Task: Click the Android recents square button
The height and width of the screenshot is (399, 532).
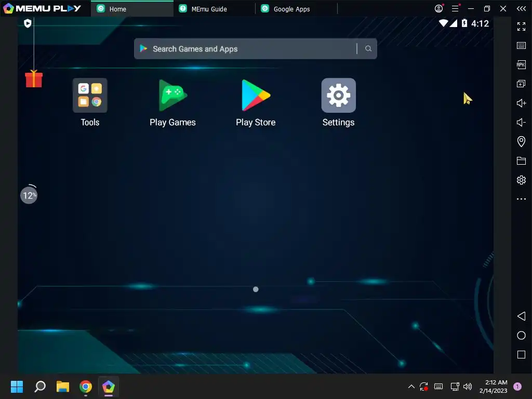Action: [x=521, y=355]
